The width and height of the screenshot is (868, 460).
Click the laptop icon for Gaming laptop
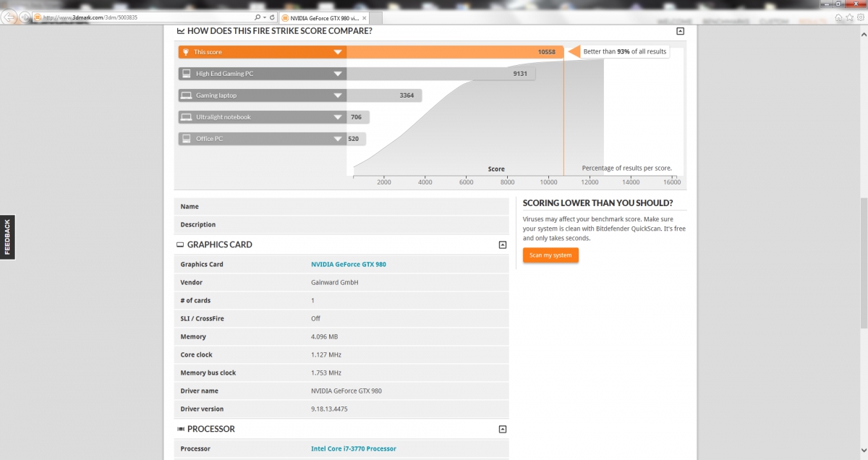(x=187, y=95)
